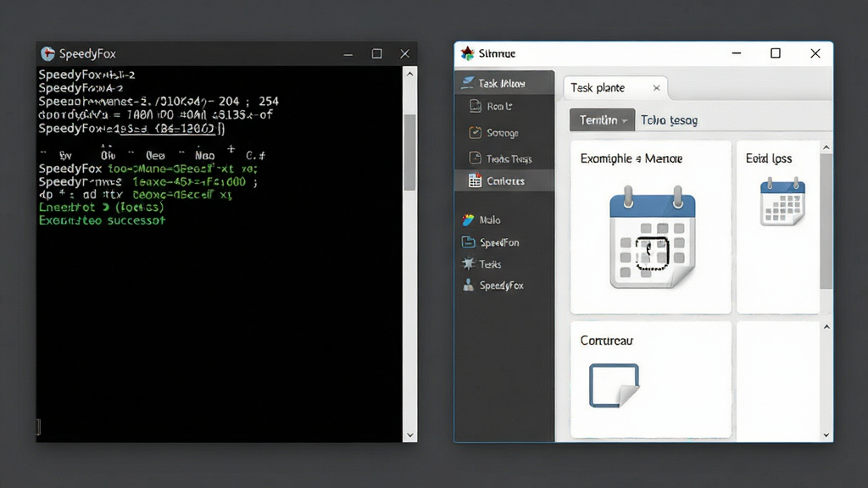Screen dimensions: 868x488
Task: Close the SpeedyFox terminal window
Action: (404, 53)
